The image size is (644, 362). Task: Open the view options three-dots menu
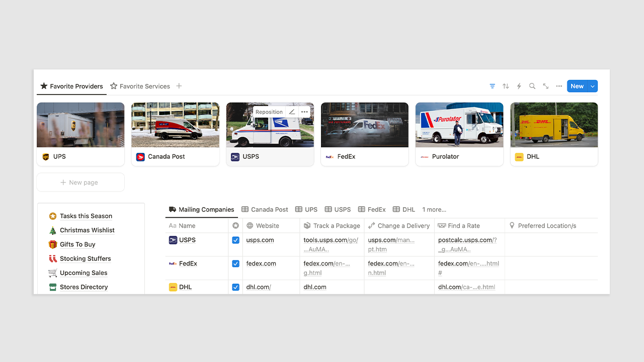(x=559, y=86)
